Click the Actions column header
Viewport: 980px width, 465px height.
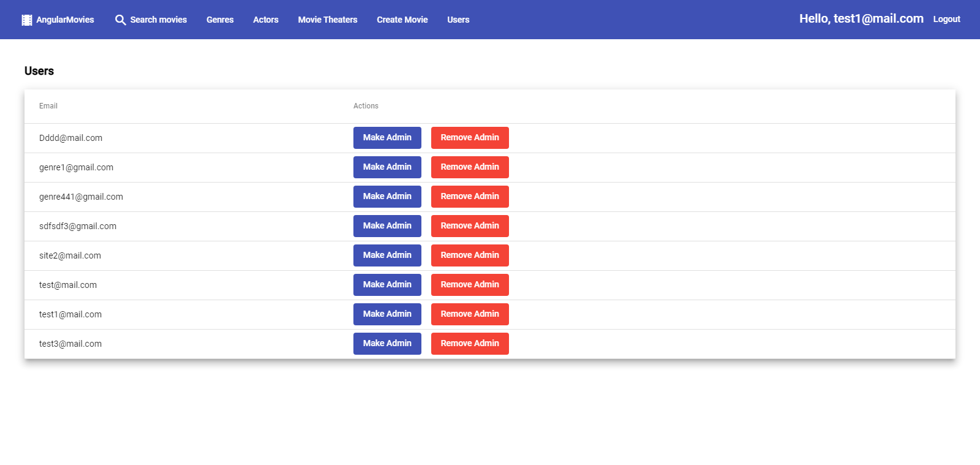tap(366, 106)
